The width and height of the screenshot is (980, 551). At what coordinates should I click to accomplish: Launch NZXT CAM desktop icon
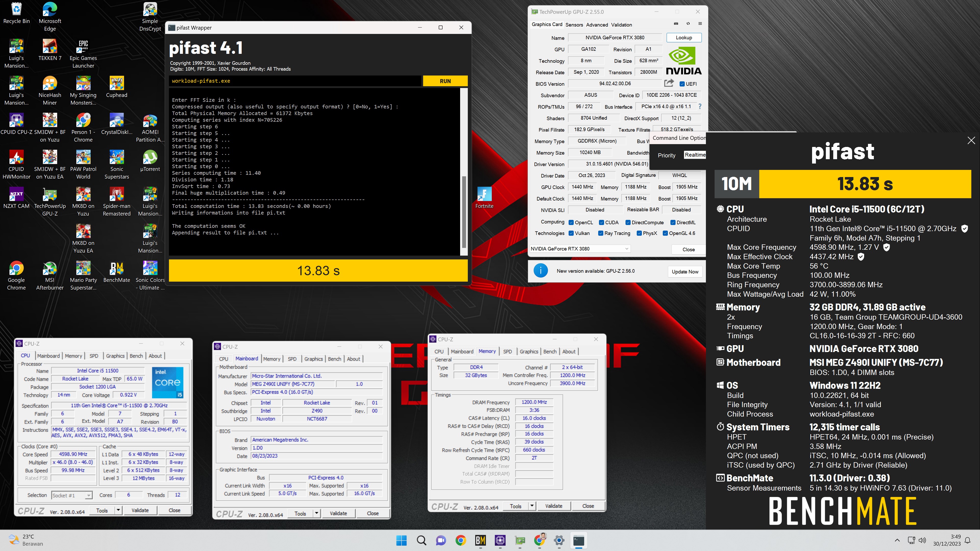(x=16, y=198)
